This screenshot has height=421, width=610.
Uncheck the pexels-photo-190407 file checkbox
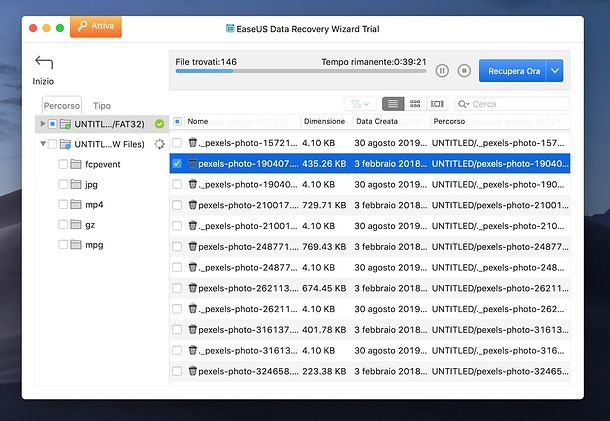(x=177, y=163)
